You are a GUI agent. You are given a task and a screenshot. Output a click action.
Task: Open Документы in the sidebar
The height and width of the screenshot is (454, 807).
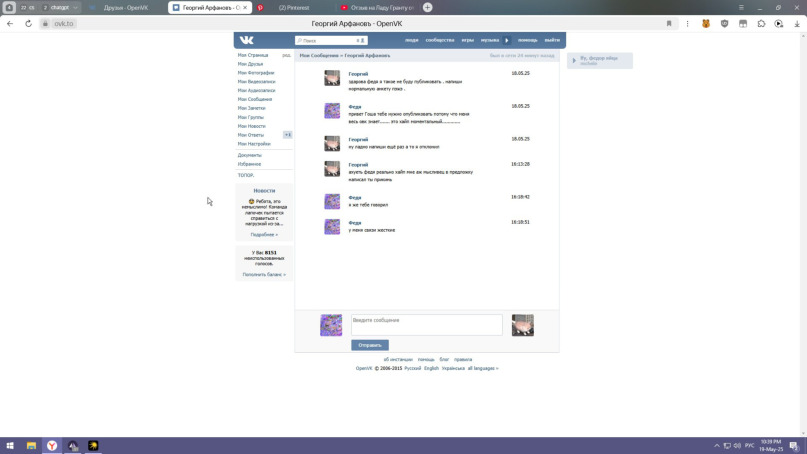pyautogui.click(x=250, y=155)
